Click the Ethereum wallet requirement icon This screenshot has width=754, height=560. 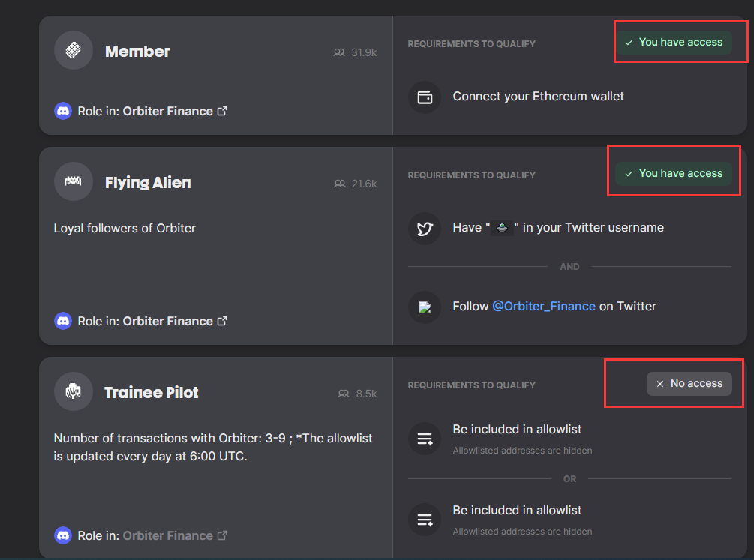pos(425,97)
